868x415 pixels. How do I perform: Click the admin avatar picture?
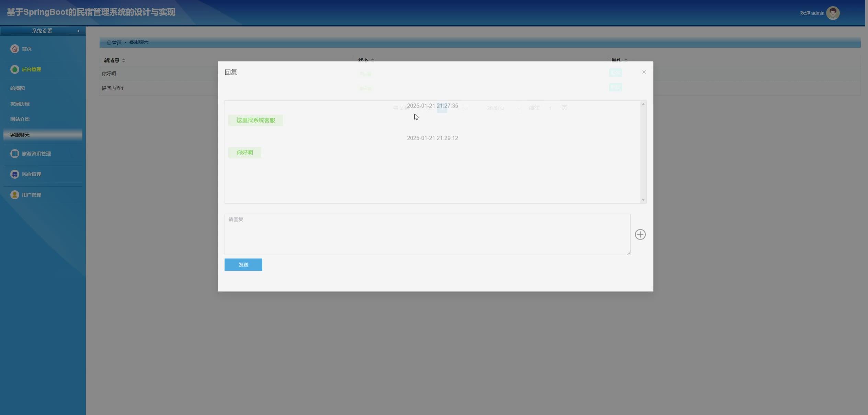[833, 13]
